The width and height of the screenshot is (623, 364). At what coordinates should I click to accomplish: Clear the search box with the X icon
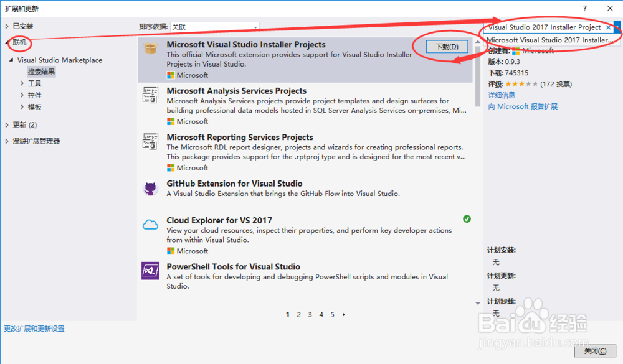(x=608, y=27)
